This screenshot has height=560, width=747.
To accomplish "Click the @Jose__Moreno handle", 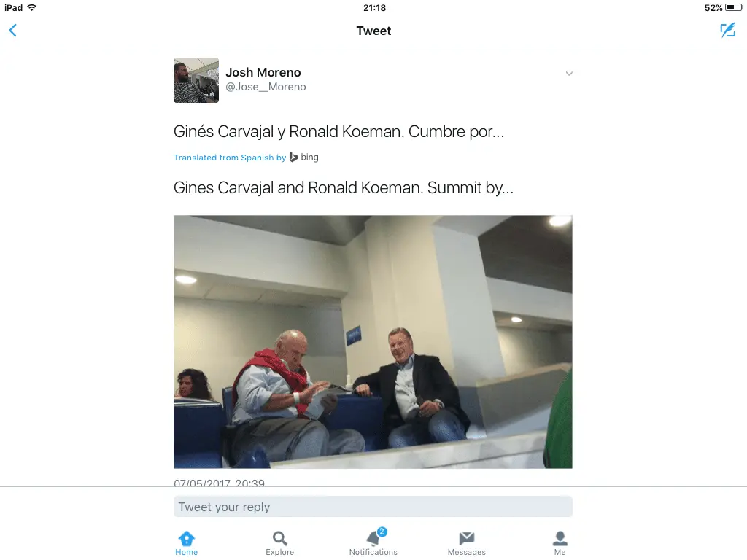I will tap(266, 87).
